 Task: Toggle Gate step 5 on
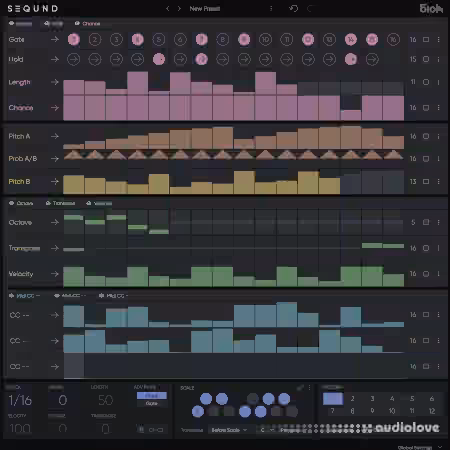159,40
